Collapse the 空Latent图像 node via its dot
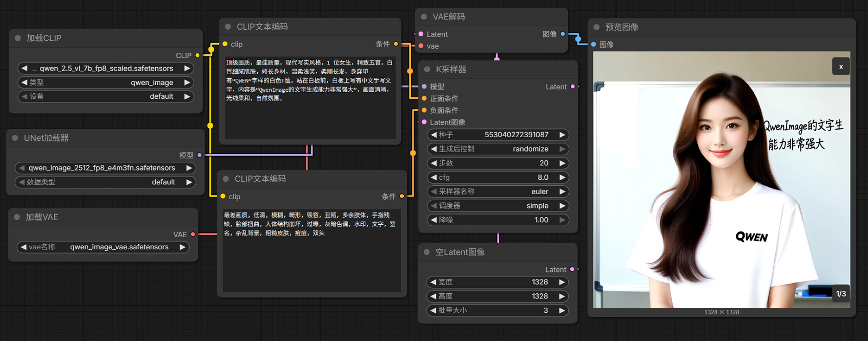Viewport: 868px width, 341px height. [427, 252]
